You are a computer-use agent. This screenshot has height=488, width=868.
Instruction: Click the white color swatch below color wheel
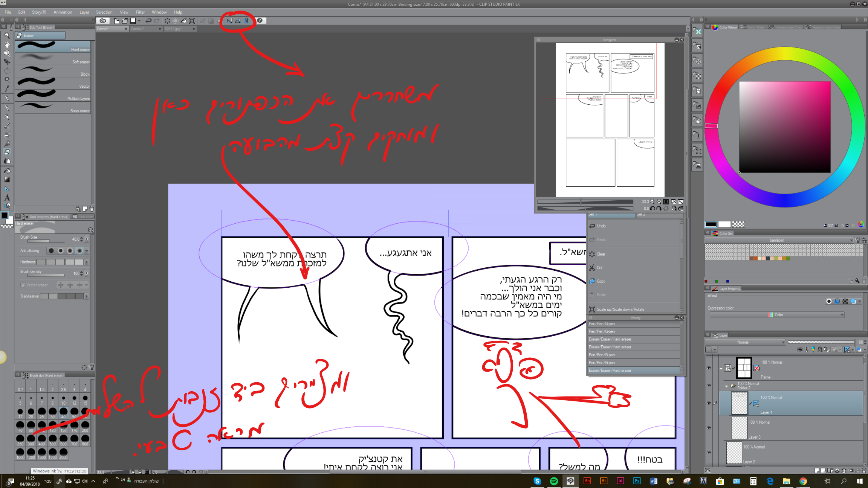(724, 224)
